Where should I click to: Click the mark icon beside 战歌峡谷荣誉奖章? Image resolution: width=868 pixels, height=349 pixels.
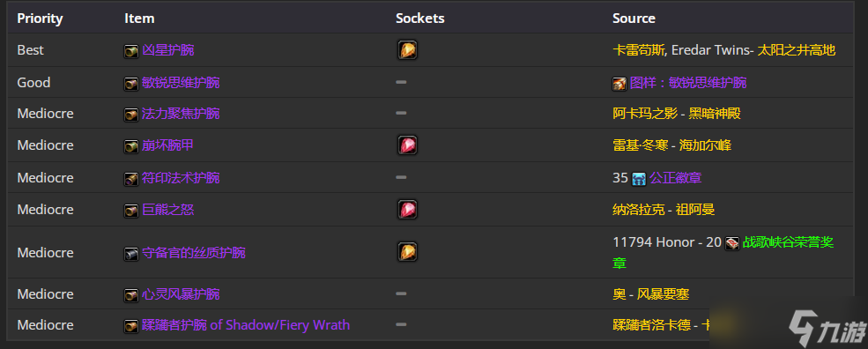[x=731, y=243]
